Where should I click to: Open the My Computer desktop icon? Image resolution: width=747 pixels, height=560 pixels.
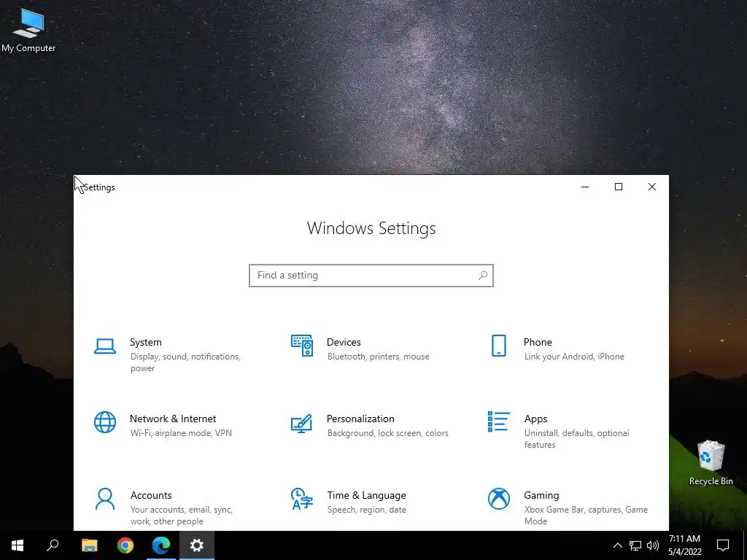click(28, 29)
